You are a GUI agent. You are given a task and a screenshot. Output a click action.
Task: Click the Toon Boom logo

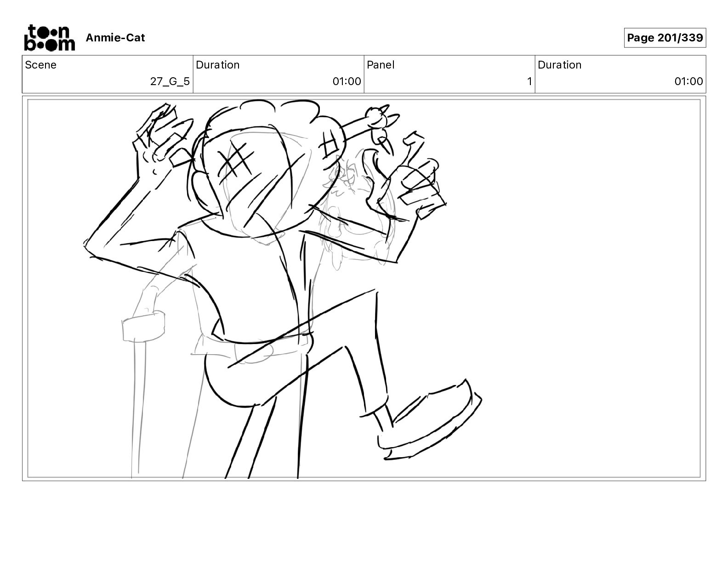49,37
